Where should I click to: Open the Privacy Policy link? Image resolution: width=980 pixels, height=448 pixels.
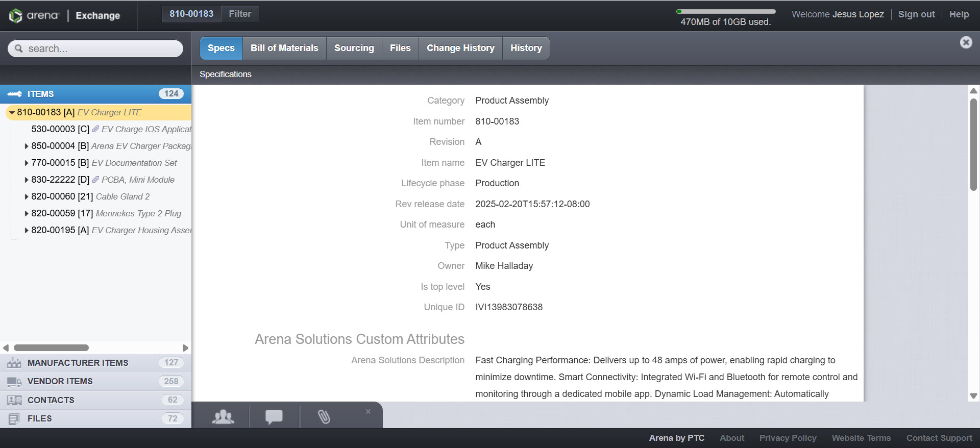[x=788, y=438]
